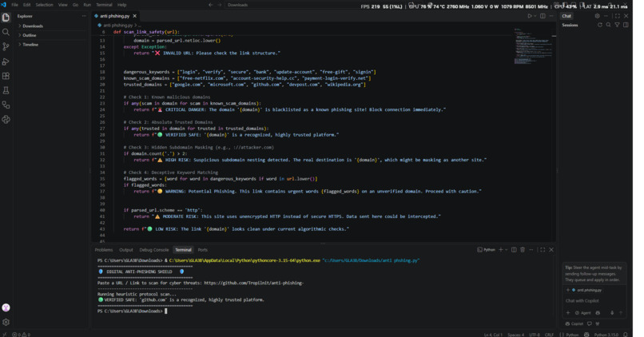Switch to the Ports panel tab
The width and height of the screenshot is (644, 337).
(x=202, y=250)
